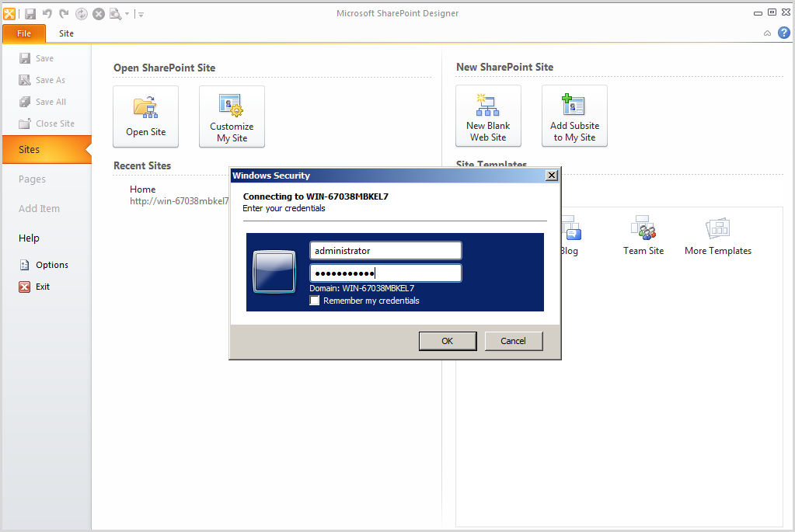Image resolution: width=795 pixels, height=532 pixels.
Task: Click the Options icon in the File menu
Action: 24,265
